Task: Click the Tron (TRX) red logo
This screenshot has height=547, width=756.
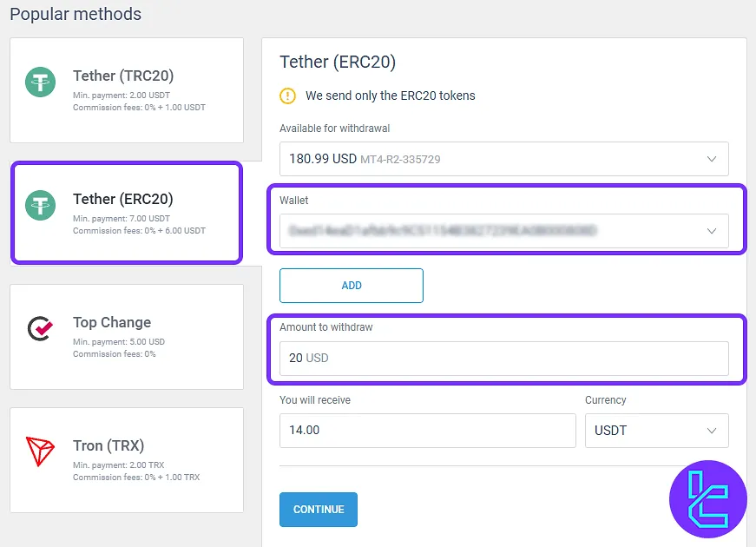Action: click(x=40, y=451)
